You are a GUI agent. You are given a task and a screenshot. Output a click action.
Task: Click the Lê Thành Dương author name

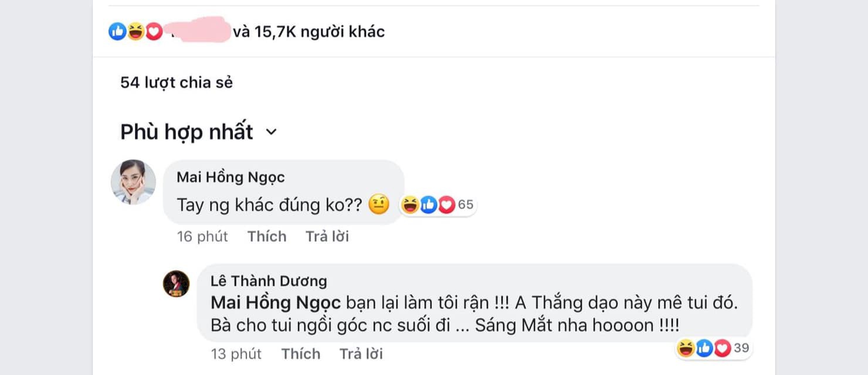(x=269, y=281)
